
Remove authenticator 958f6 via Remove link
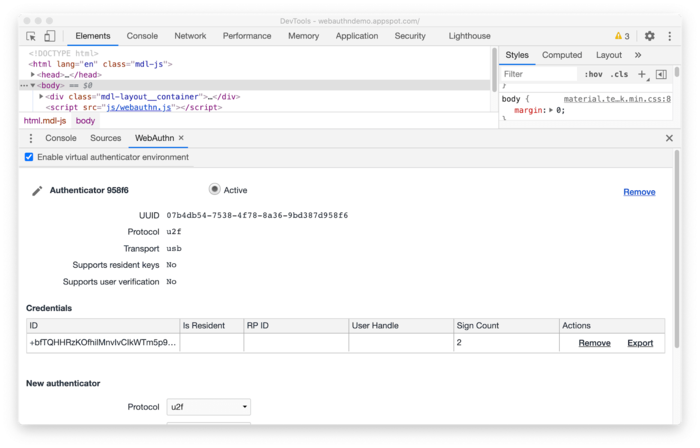click(639, 192)
